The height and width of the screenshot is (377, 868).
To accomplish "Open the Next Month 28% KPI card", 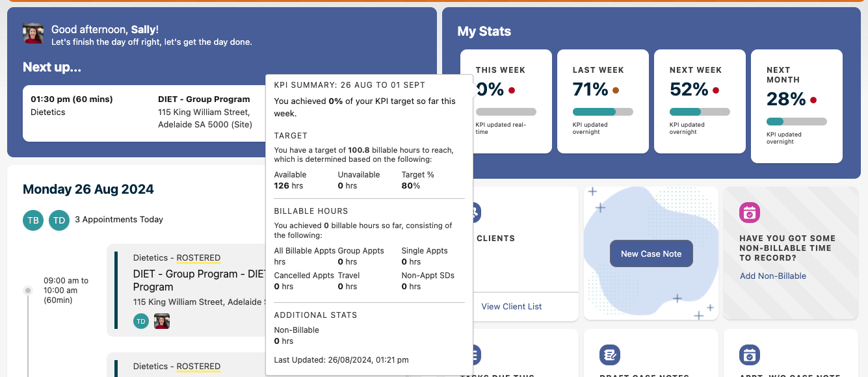I will coord(796,106).
